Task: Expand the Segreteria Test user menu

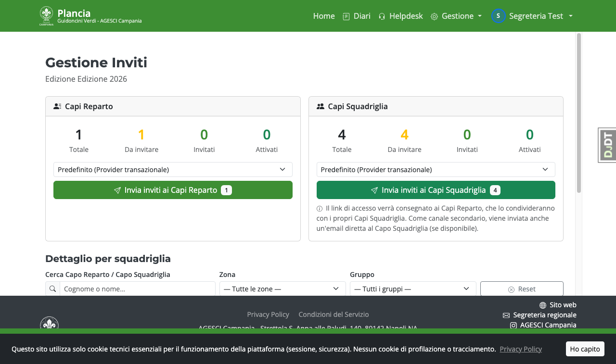Action: [x=532, y=16]
